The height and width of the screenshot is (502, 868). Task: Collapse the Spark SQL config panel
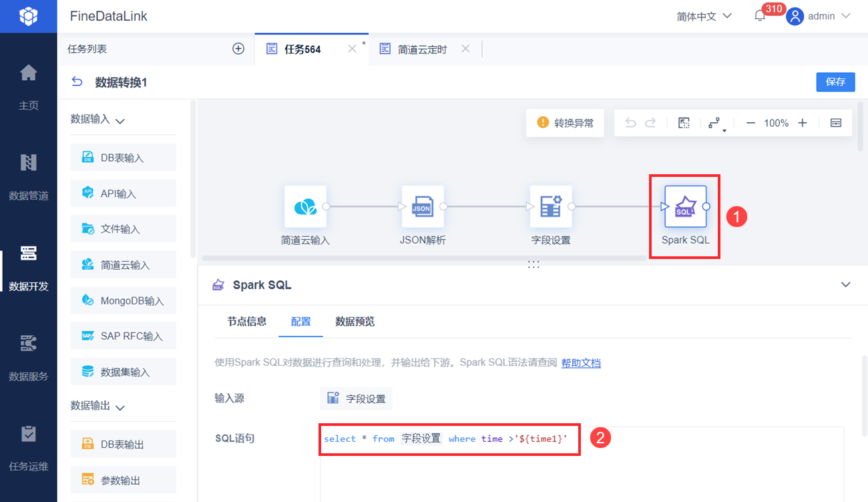[x=845, y=284]
